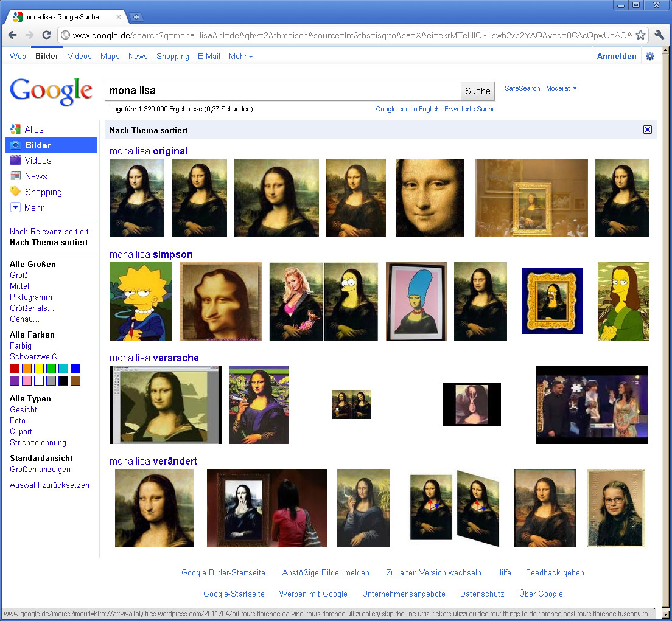The height and width of the screenshot is (621, 672).
Task: Open blue-haired Marge Simpson portrait thumbnail
Action: 416,302
